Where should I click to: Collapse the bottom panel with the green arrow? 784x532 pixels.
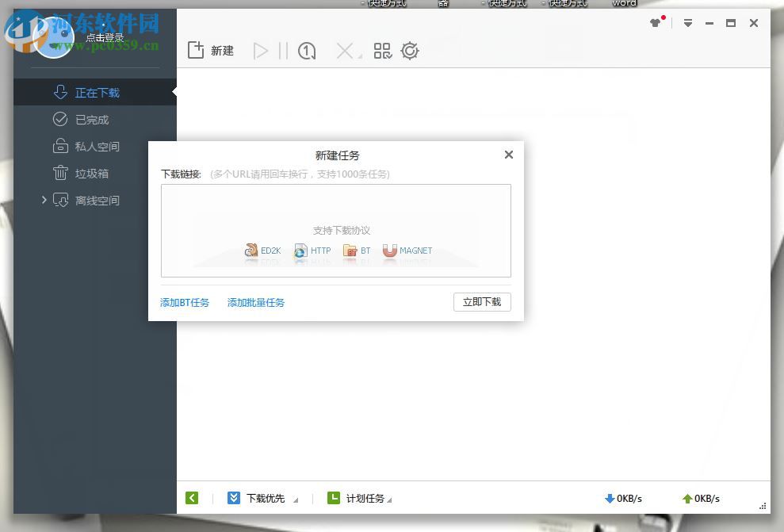point(191,498)
